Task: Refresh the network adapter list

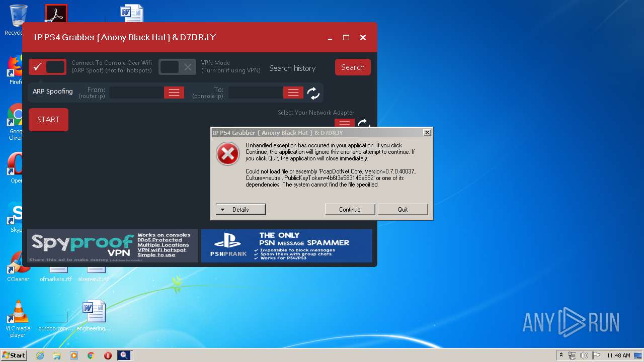Action: pyautogui.click(x=364, y=123)
